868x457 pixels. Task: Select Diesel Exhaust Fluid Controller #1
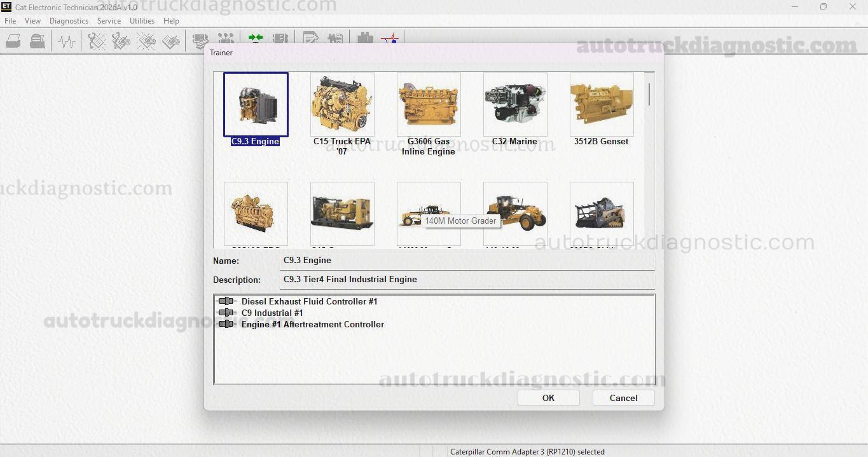[x=309, y=301]
